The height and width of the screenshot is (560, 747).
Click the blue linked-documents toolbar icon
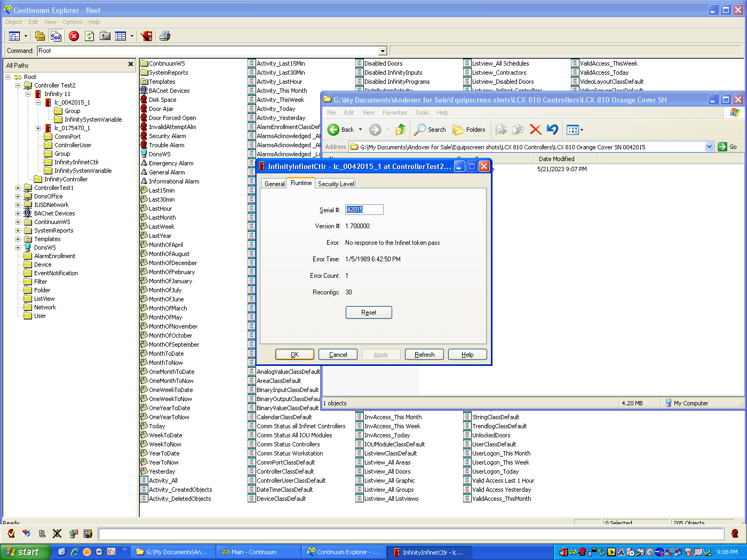point(56,36)
